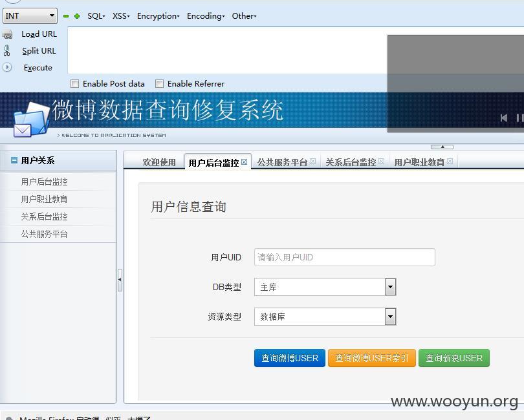Open the 资源类型 dropdown showing 数据库
This screenshot has height=420, width=524.
325,317
